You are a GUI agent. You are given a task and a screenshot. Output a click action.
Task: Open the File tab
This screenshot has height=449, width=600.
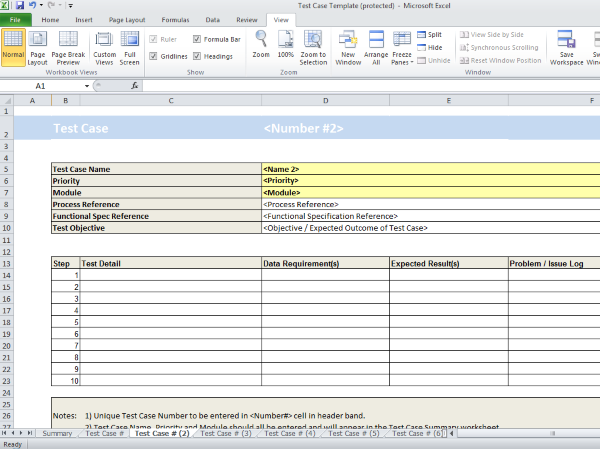point(15,20)
